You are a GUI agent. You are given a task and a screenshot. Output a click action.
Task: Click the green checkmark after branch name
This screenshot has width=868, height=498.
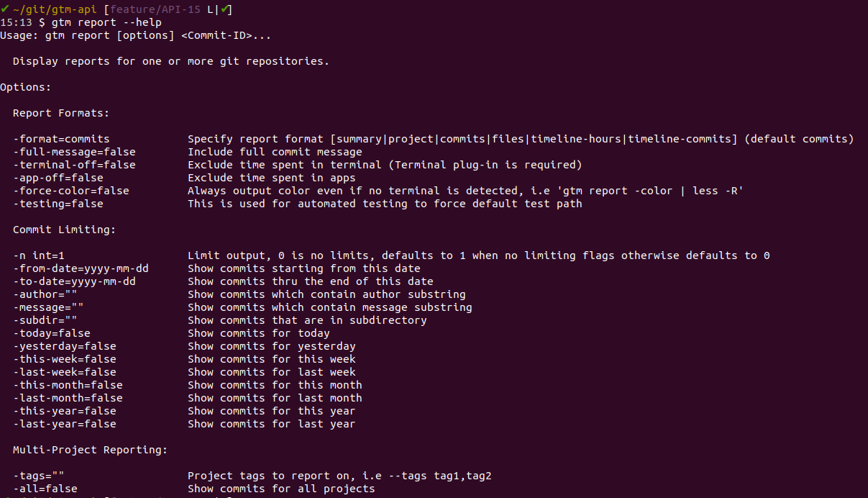click(225, 9)
